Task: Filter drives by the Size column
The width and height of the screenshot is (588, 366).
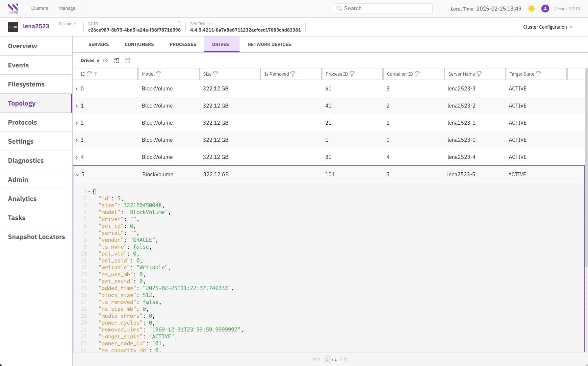Action: [x=216, y=74]
